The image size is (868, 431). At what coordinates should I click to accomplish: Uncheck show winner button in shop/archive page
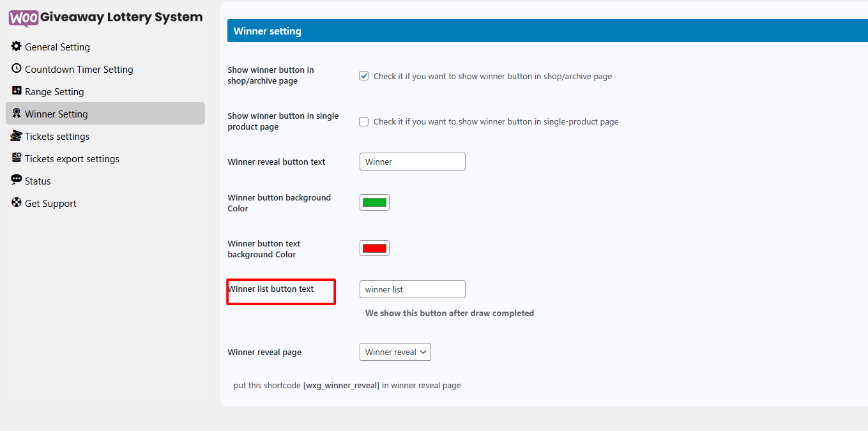point(364,76)
